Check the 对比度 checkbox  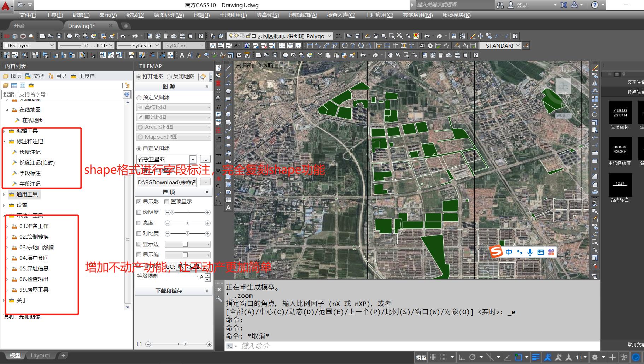click(139, 233)
